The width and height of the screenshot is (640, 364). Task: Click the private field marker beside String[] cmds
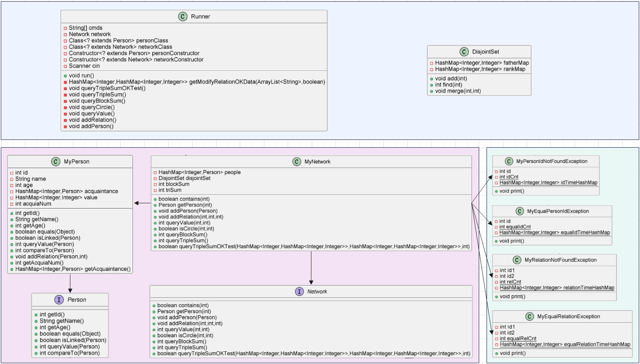[65, 28]
